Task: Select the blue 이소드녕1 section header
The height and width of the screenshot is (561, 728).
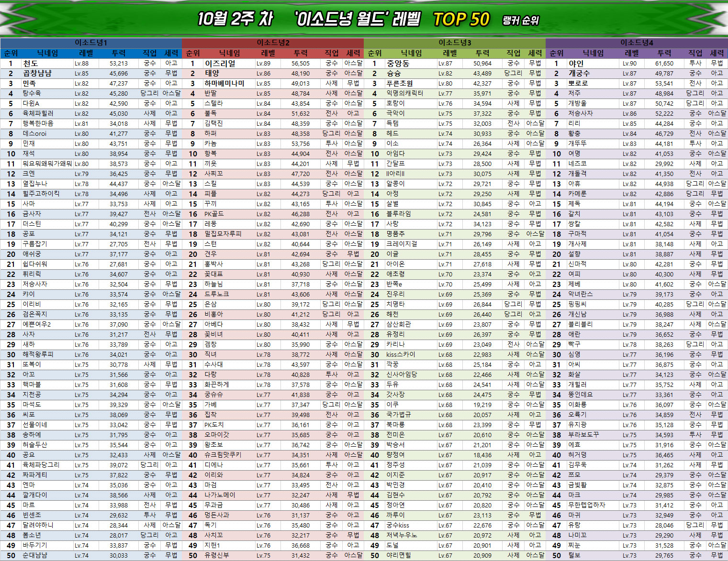Action: tap(91, 43)
